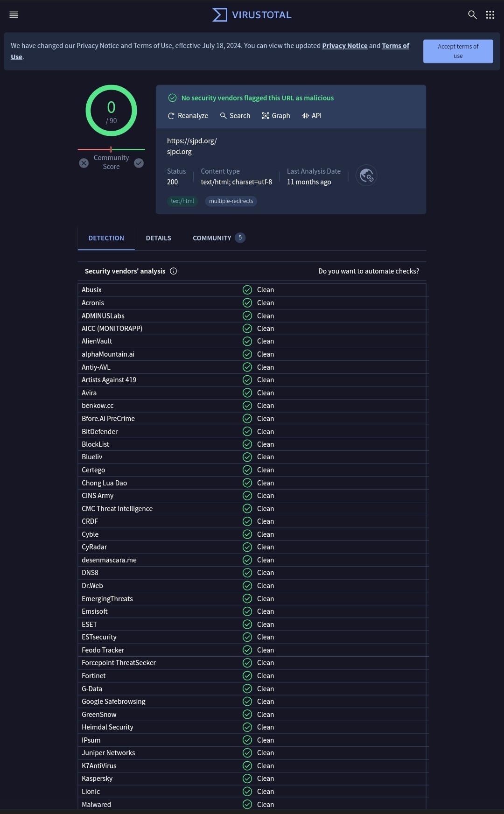Switch to the Details tab

tap(159, 238)
